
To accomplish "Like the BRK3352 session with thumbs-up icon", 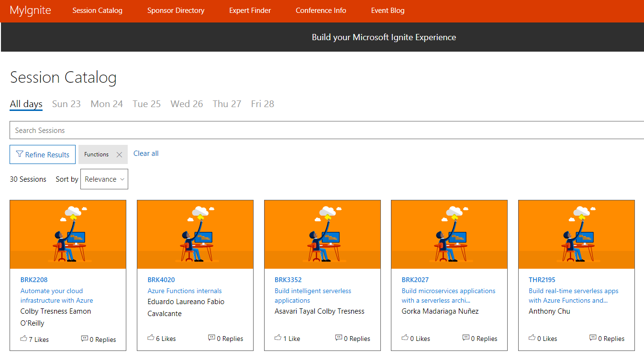I will [278, 338].
